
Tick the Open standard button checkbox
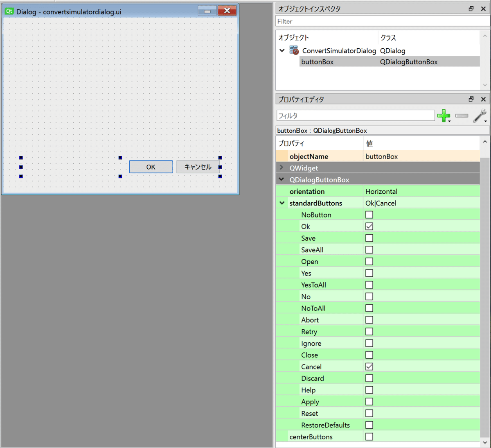(x=369, y=261)
